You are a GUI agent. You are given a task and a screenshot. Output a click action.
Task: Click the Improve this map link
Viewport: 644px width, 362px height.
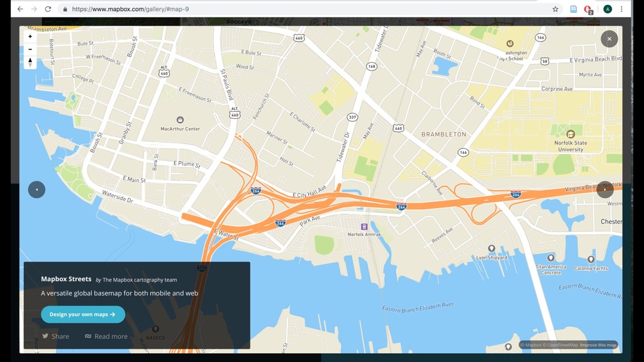point(598,345)
